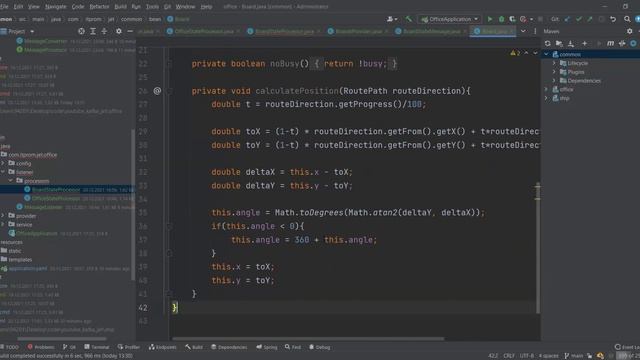Switch to the BoardStateMessage.java tab
The image size is (640, 360).
(431, 31)
